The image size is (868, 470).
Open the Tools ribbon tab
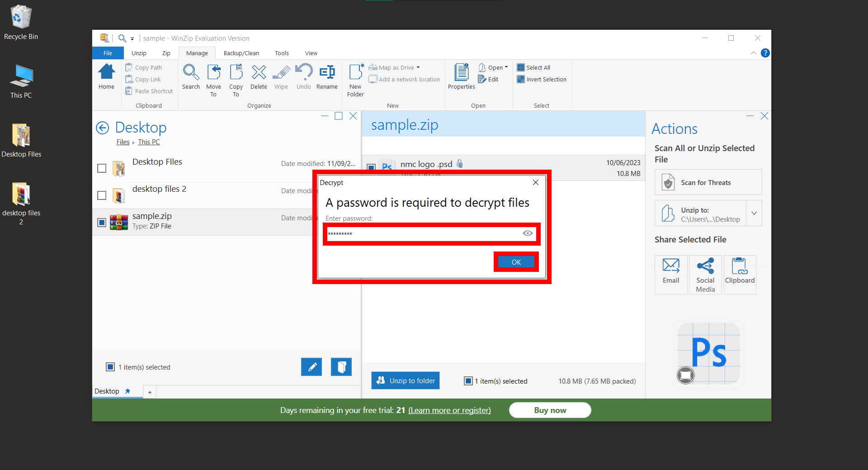282,53
